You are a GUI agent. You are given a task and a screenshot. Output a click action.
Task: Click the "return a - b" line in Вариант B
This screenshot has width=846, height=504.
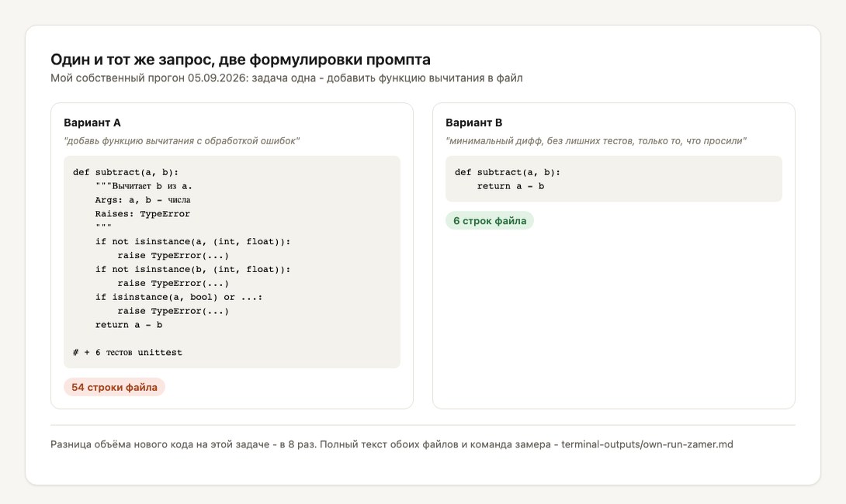click(511, 186)
